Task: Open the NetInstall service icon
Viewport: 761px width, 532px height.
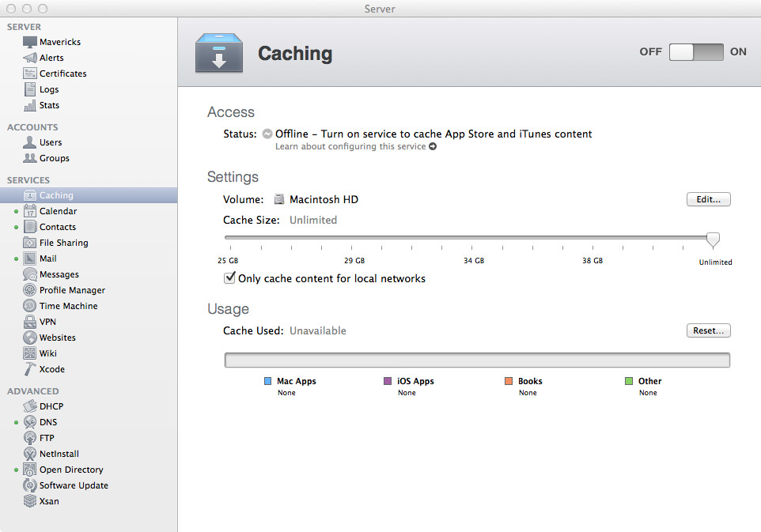Action: [x=29, y=454]
